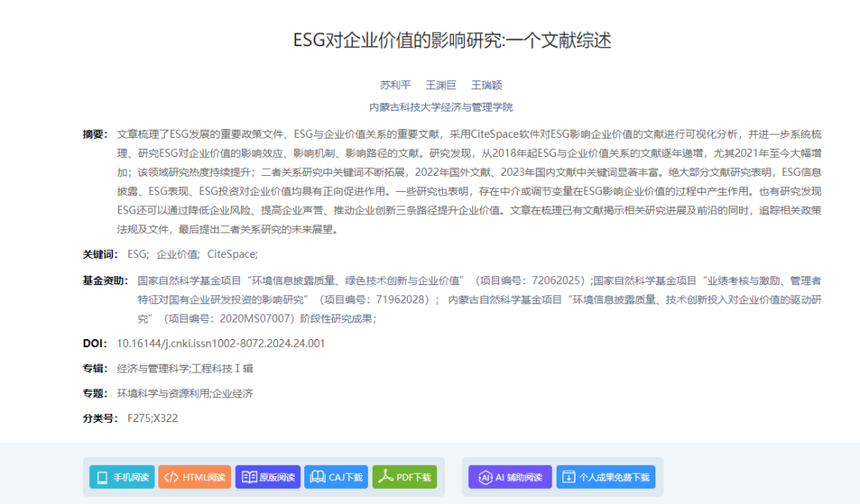Download the article as CAJ
This screenshot has width=860, height=504.
336,477
